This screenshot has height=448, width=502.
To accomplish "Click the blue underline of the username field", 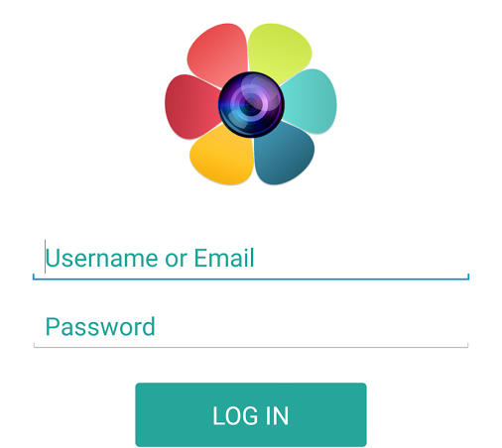I will [x=251, y=279].
